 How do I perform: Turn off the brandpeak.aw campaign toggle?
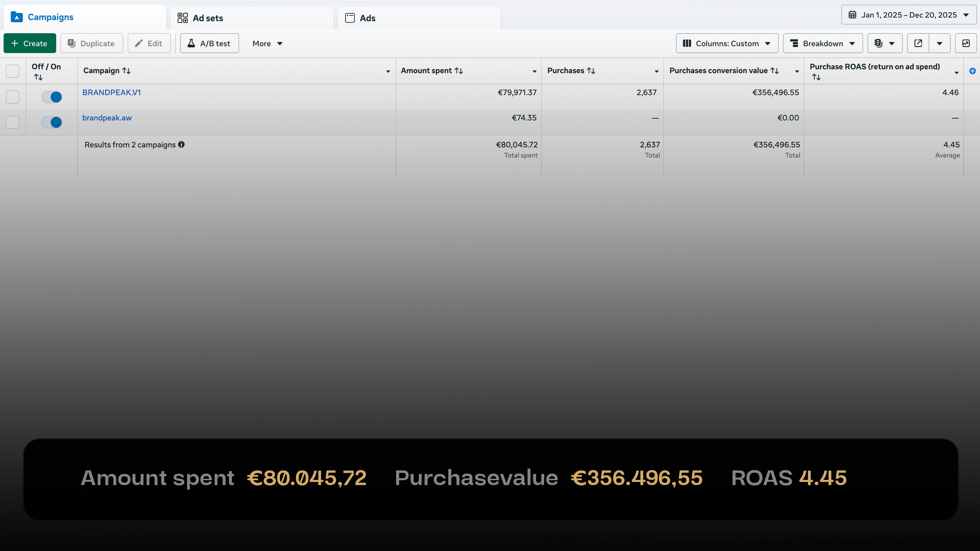point(52,122)
